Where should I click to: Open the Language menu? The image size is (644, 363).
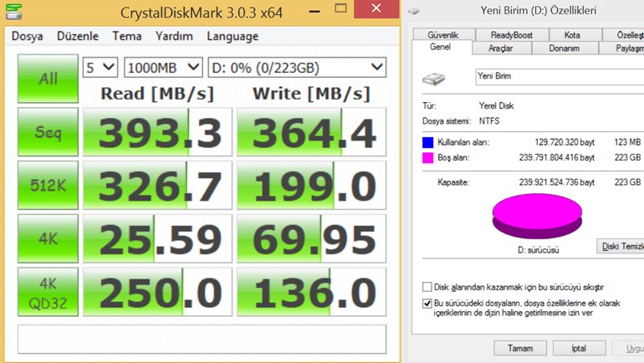tap(233, 37)
